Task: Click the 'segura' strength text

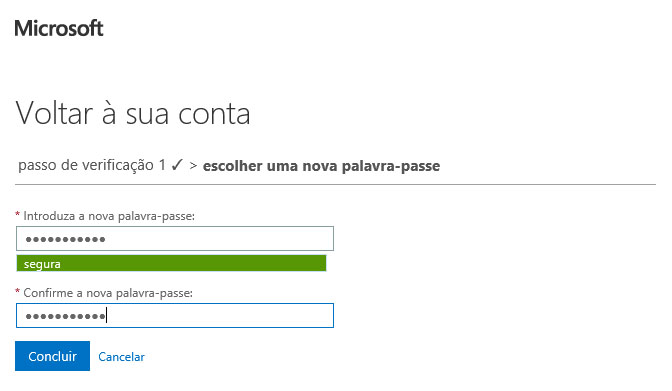Action: tap(42, 264)
